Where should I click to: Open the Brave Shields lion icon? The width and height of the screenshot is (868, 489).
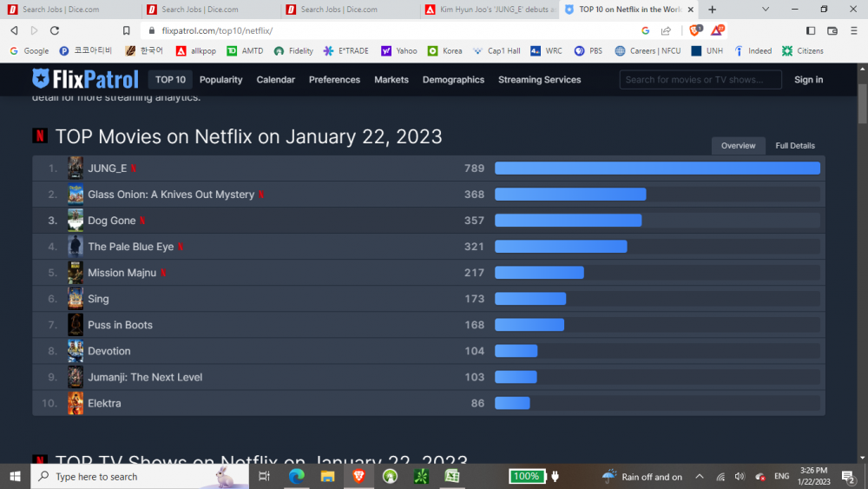[x=695, y=30]
